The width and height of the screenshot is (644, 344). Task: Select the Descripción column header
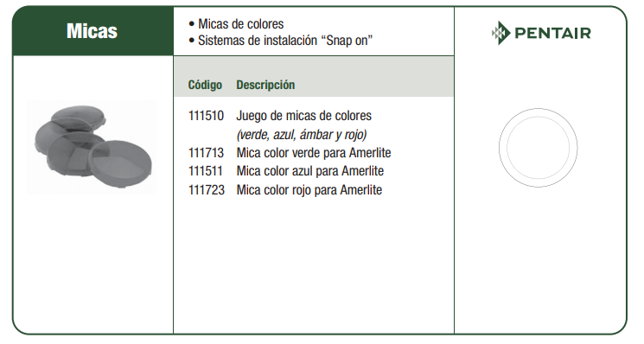(x=265, y=85)
